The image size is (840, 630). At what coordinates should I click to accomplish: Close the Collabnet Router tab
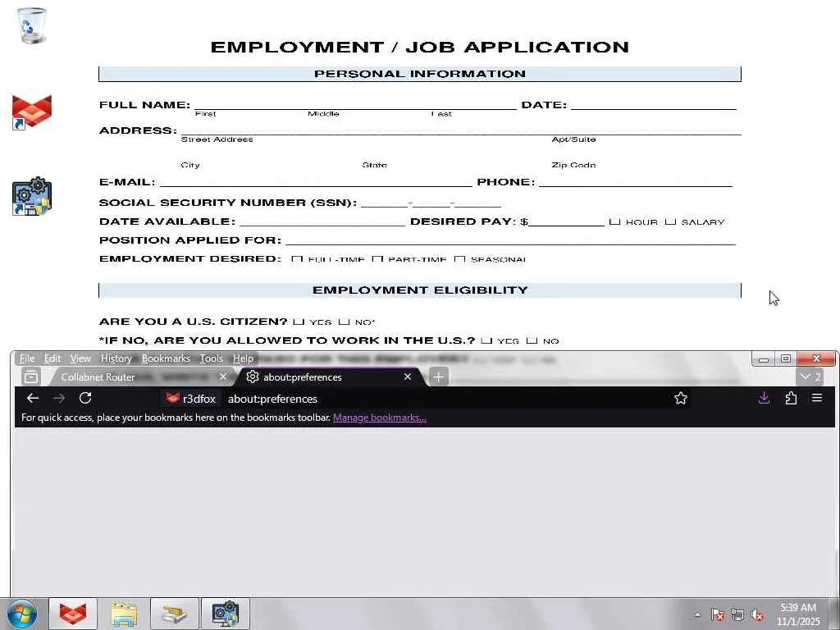point(223,377)
